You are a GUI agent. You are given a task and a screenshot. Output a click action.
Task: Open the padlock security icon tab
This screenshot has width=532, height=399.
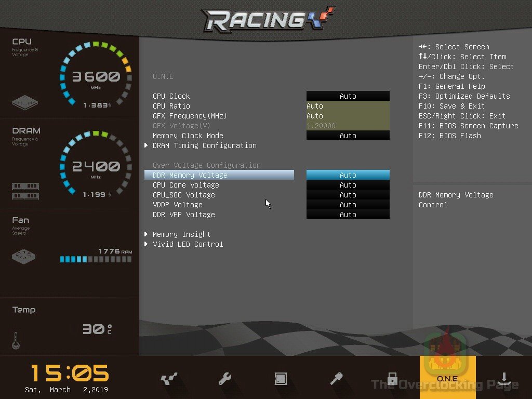(392, 379)
